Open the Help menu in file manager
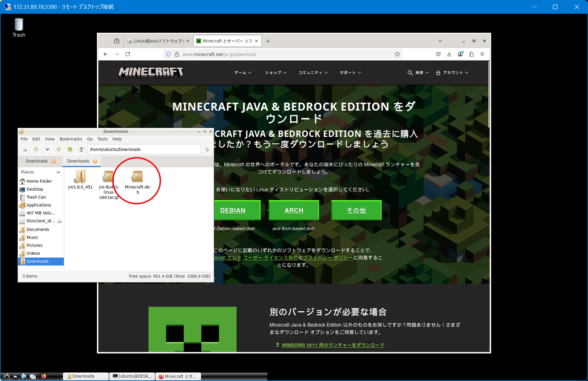 click(x=117, y=139)
